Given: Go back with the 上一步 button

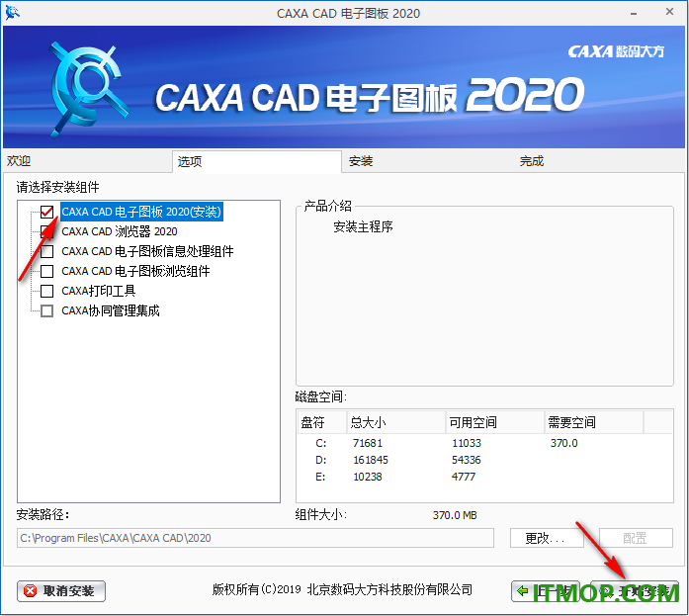Looking at the screenshot, I should pyautogui.click(x=546, y=591).
